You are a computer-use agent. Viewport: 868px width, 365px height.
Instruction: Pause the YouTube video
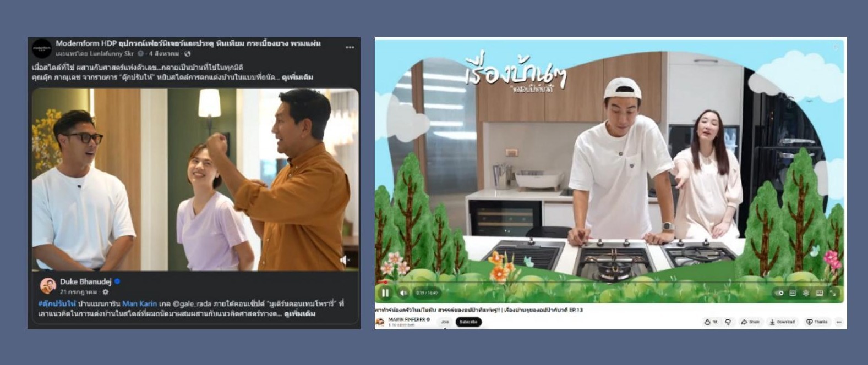coord(385,293)
